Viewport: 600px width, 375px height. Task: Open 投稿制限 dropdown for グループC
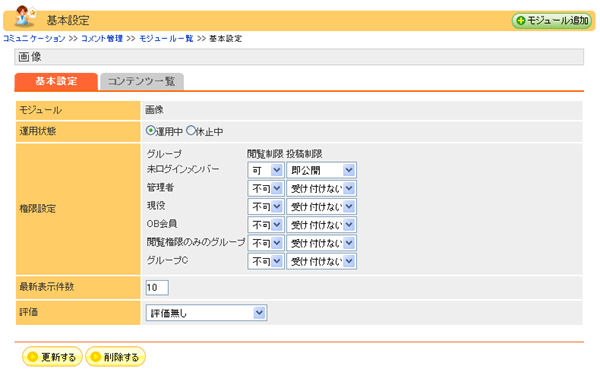tap(321, 261)
